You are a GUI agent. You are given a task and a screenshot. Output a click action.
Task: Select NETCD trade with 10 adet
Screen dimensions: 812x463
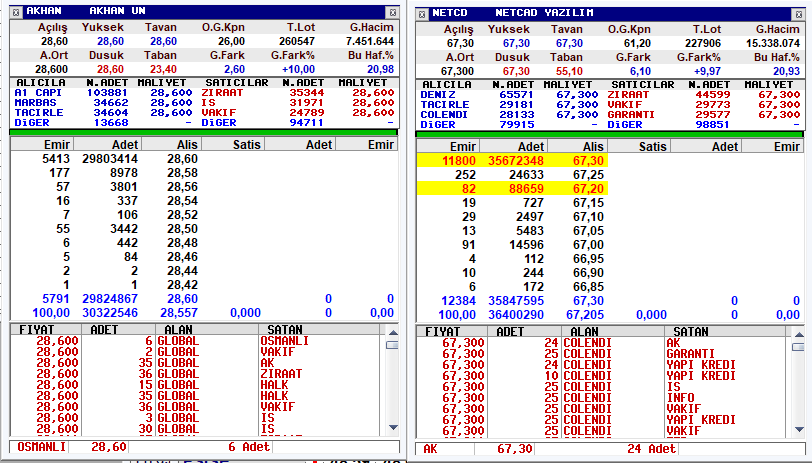coord(602,376)
